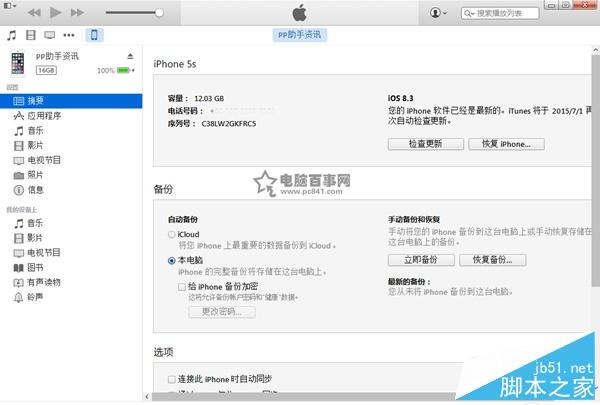Screen dimensions: 600x405
Task: Click the battery 100% indicator
Action: point(116,70)
